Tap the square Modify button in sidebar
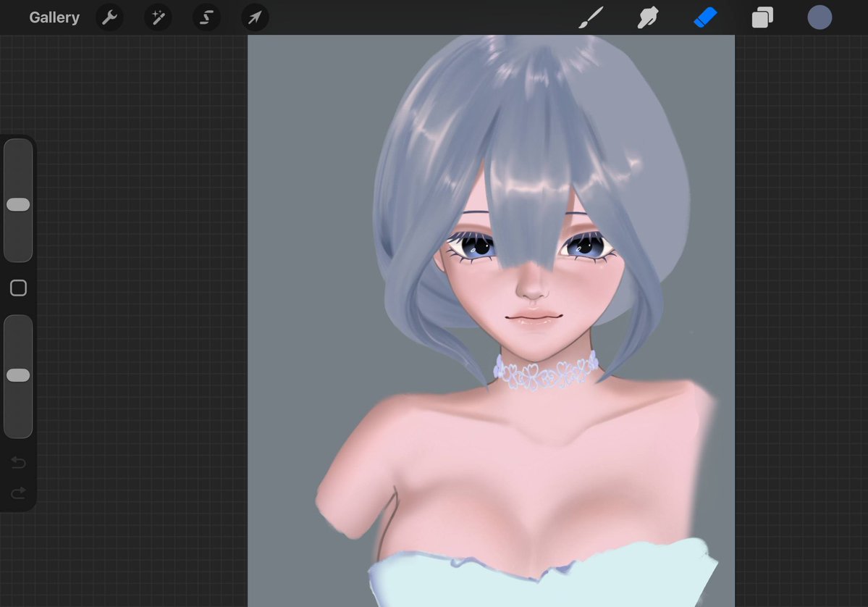Viewport: 868px width, 607px height. point(18,288)
